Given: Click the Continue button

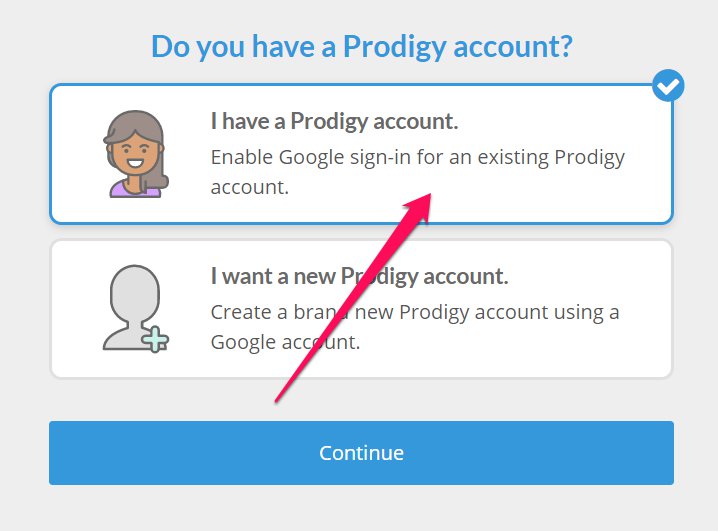Looking at the screenshot, I should click(361, 453).
